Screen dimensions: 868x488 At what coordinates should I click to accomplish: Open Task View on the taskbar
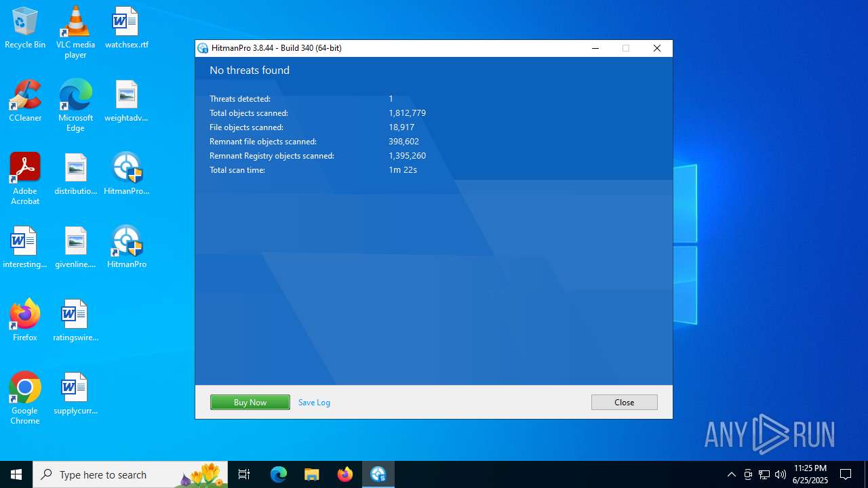pyautogui.click(x=244, y=474)
